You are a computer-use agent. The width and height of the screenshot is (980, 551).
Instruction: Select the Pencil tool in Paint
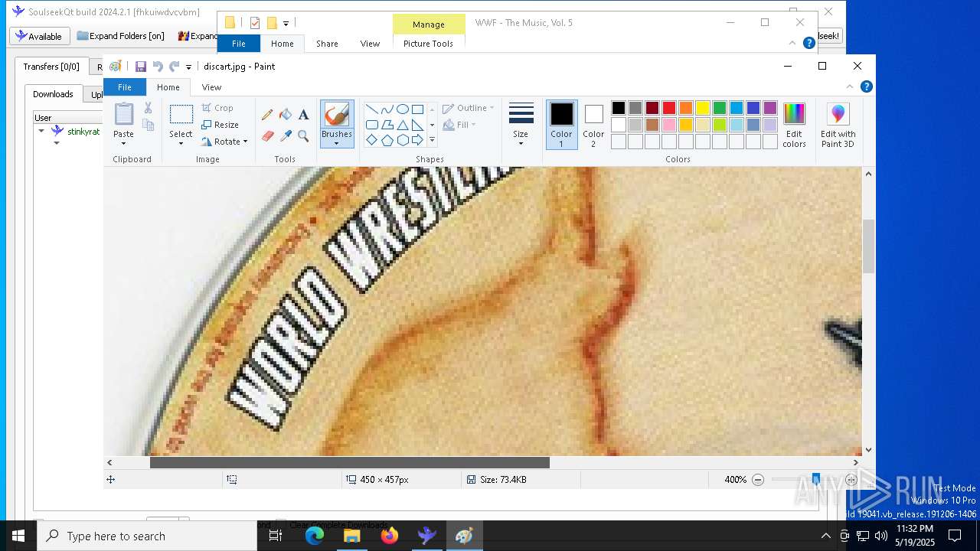click(x=267, y=115)
